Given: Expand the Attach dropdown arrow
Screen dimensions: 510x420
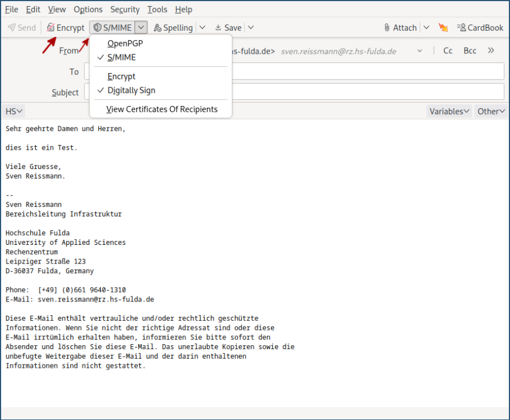Looking at the screenshot, I should tap(426, 27).
